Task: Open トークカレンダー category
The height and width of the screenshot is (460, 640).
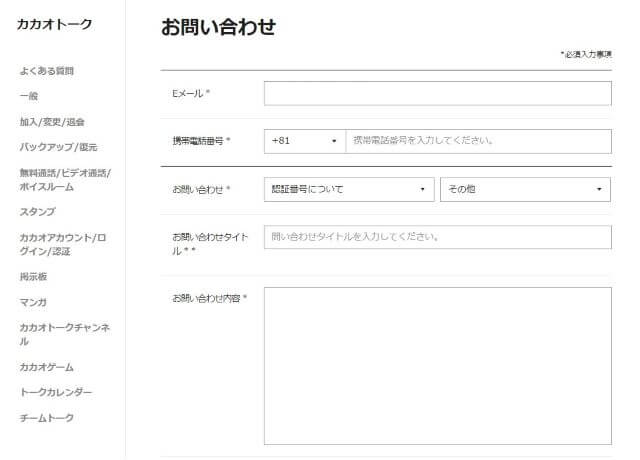Action: (x=56, y=392)
